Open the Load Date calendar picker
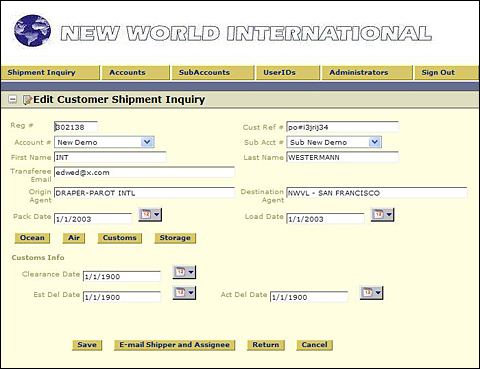The width and height of the screenshot is (480, 369). coord(382,215)
